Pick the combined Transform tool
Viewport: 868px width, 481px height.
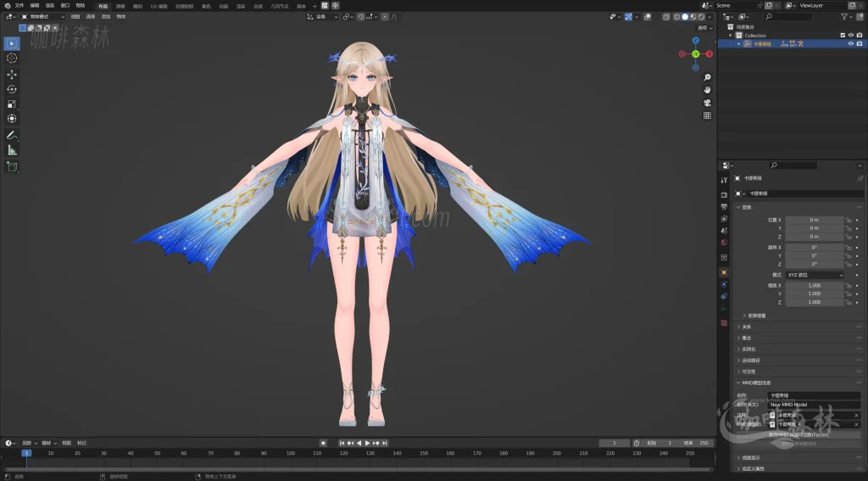(x=12, y=119)
